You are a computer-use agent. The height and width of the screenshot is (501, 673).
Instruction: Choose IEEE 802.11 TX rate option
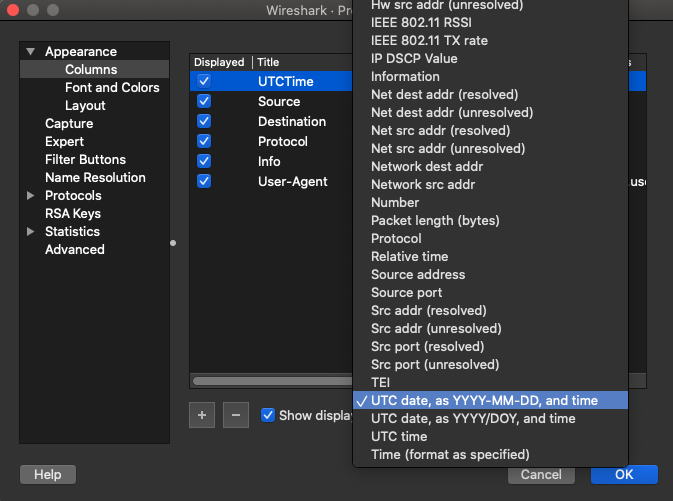coord(490,40)
